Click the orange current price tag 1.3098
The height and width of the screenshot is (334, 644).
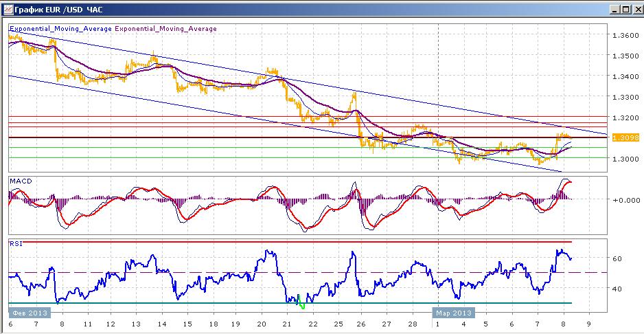click(625, 138)
